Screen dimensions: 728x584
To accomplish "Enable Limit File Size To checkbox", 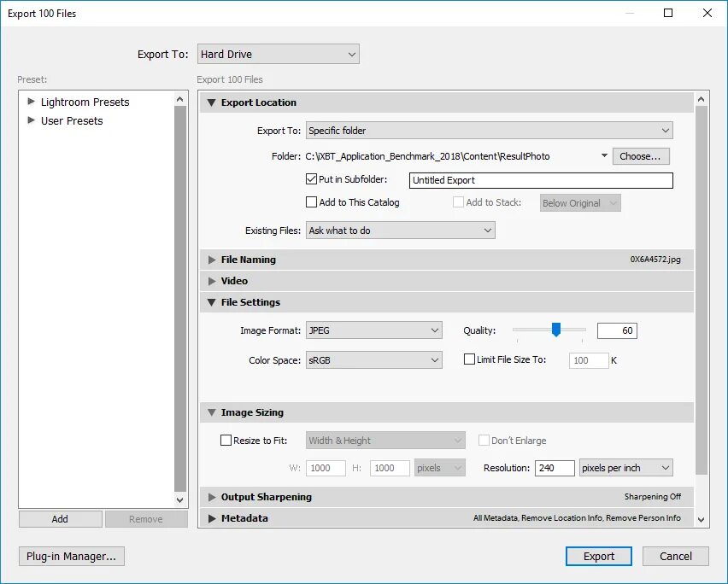I will [469, 359].
